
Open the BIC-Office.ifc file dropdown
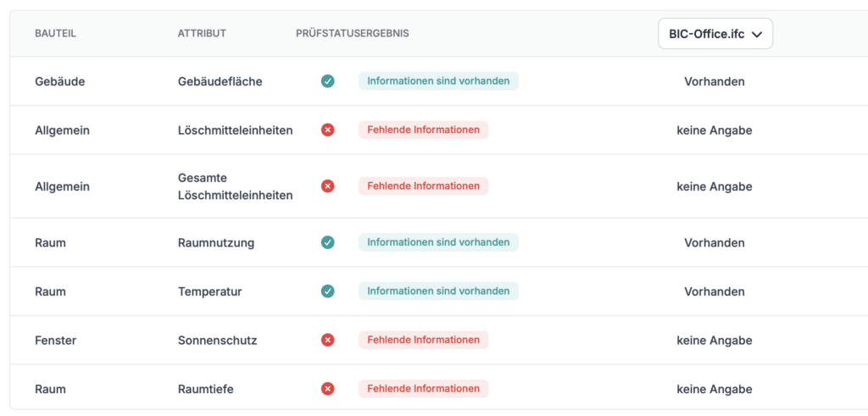(715, 34)
